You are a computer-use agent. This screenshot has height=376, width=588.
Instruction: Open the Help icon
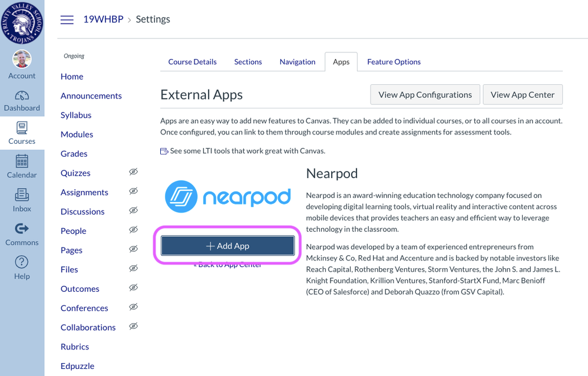tap(22, 262)
